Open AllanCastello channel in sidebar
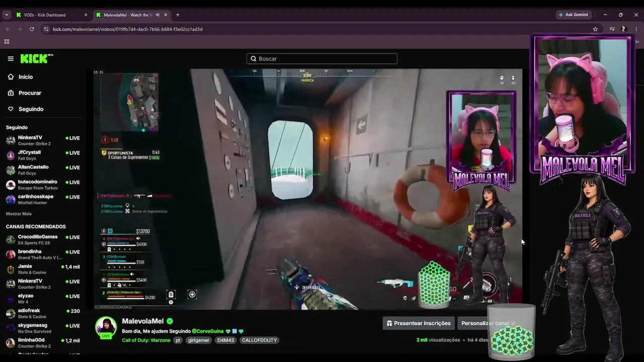 [43, 169]
